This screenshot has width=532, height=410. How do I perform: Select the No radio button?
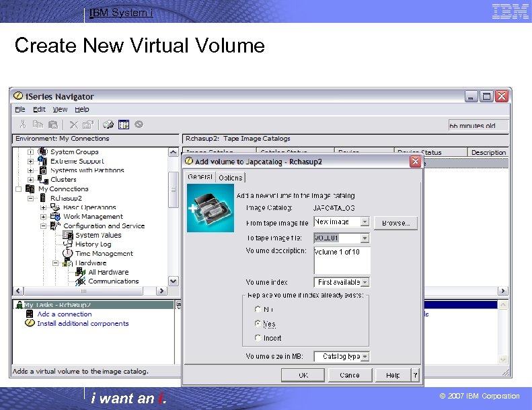[258, 309]
